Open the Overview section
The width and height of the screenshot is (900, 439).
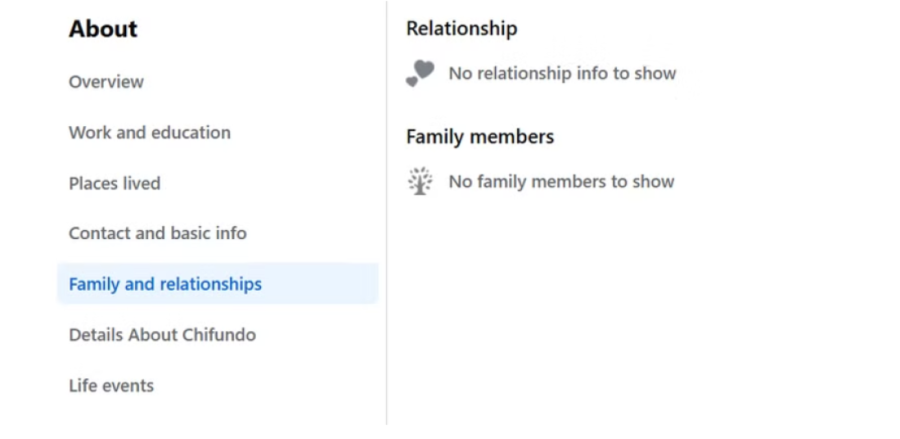tap(106, 82)
